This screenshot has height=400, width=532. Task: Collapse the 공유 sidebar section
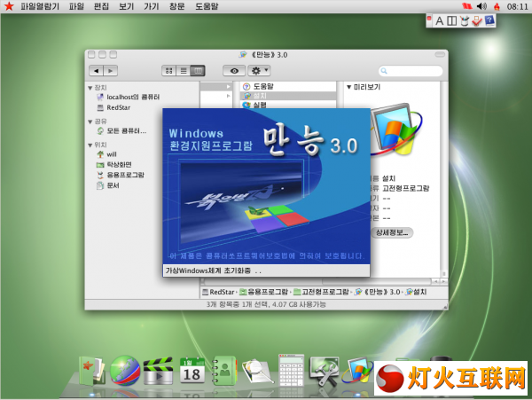click(x=90, y=122)
